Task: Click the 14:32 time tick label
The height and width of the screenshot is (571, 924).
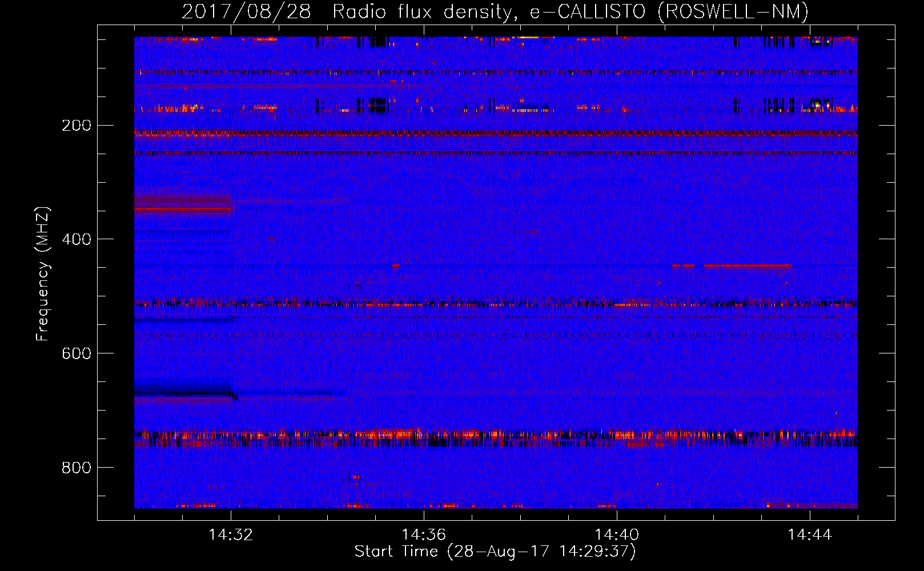Action: point(231,535)
